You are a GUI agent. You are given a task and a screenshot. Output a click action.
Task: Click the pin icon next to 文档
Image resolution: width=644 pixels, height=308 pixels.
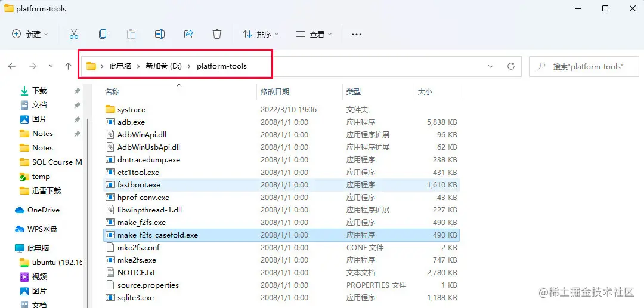pos(77,105)
